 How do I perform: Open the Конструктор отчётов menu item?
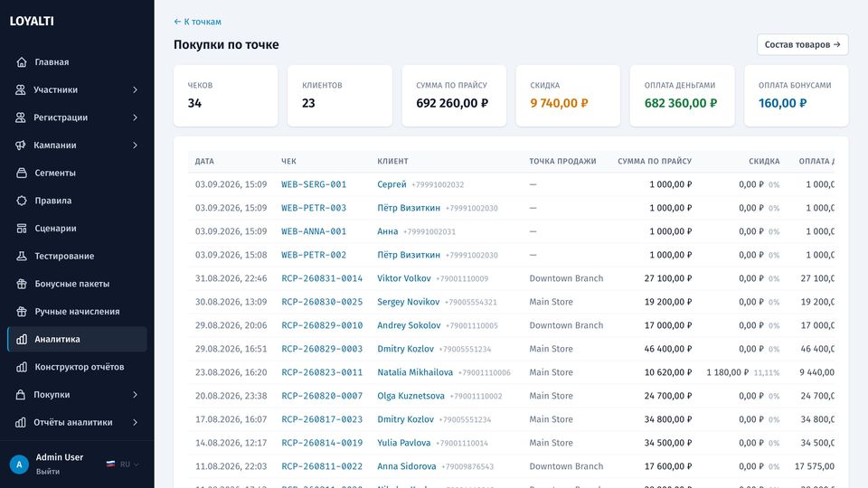(x=77, y=367)
